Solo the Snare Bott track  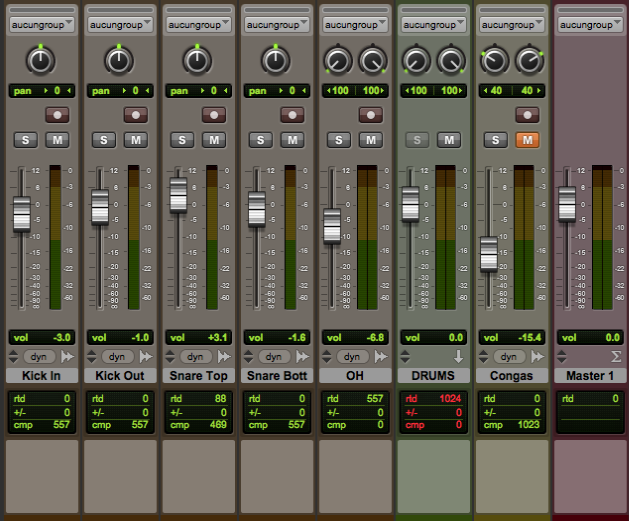tap(260, 140)
